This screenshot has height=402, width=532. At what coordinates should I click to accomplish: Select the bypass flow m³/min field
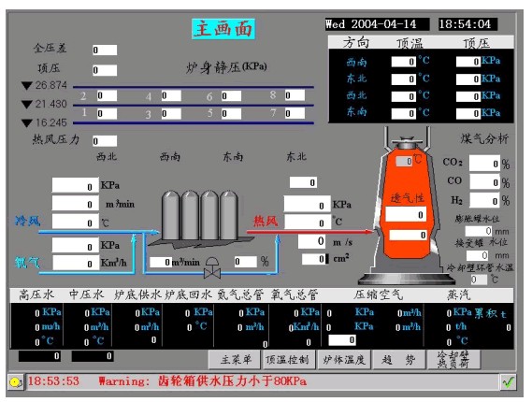pyautogui.click(x=161, y=262)
